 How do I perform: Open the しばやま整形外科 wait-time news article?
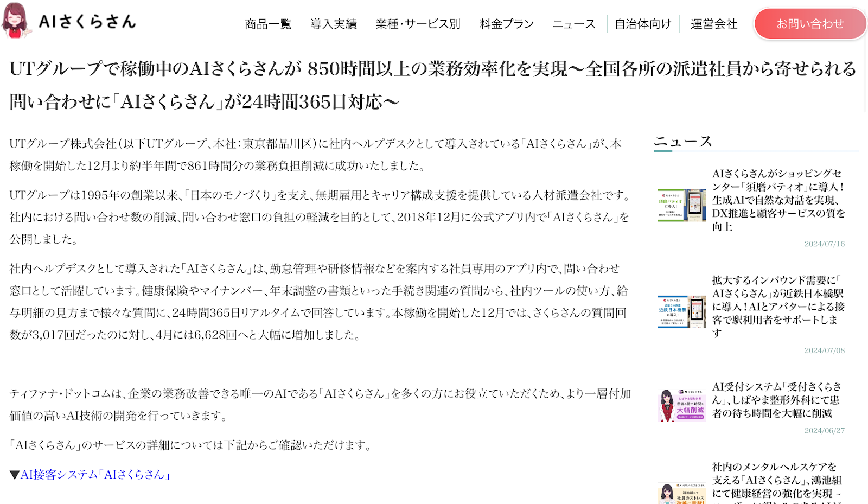pyautogui.click(x=778, y=400)
